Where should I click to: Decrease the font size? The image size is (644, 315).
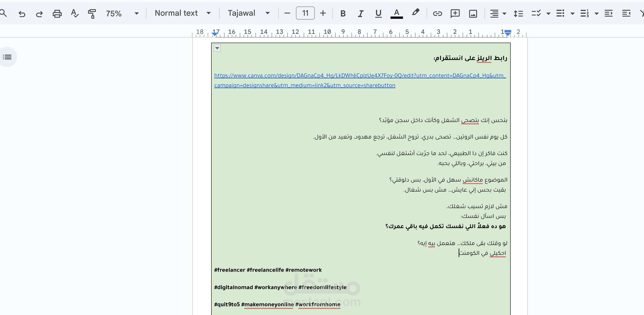pos(287,13)
